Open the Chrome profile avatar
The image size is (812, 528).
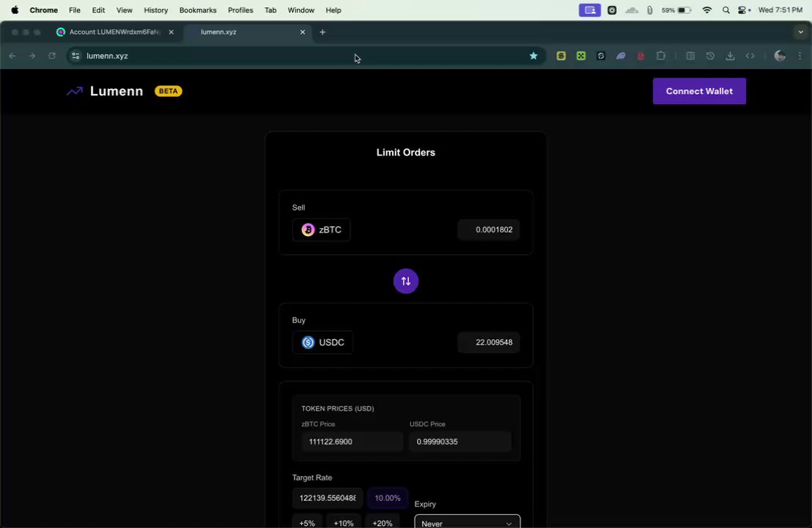tap(779, 56)
